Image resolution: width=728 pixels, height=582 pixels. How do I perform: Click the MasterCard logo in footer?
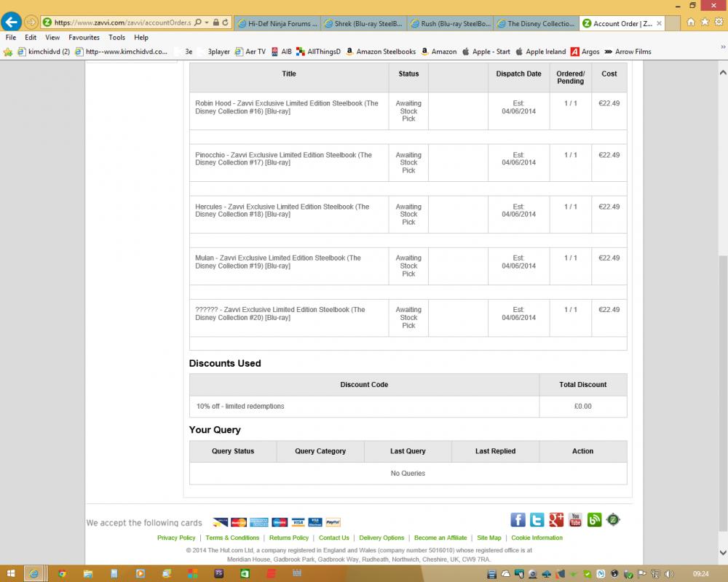click(239, 522)
